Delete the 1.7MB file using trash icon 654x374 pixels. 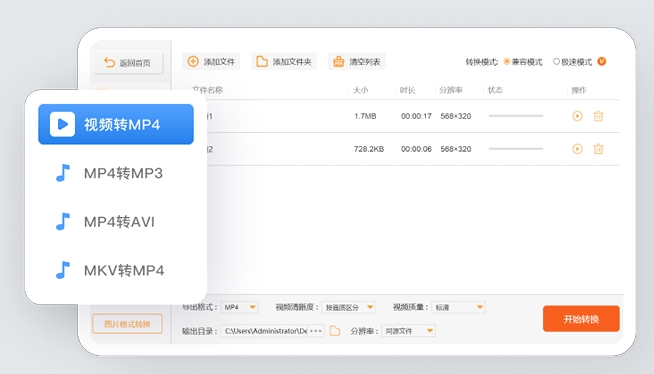click(x=598, y=116)
